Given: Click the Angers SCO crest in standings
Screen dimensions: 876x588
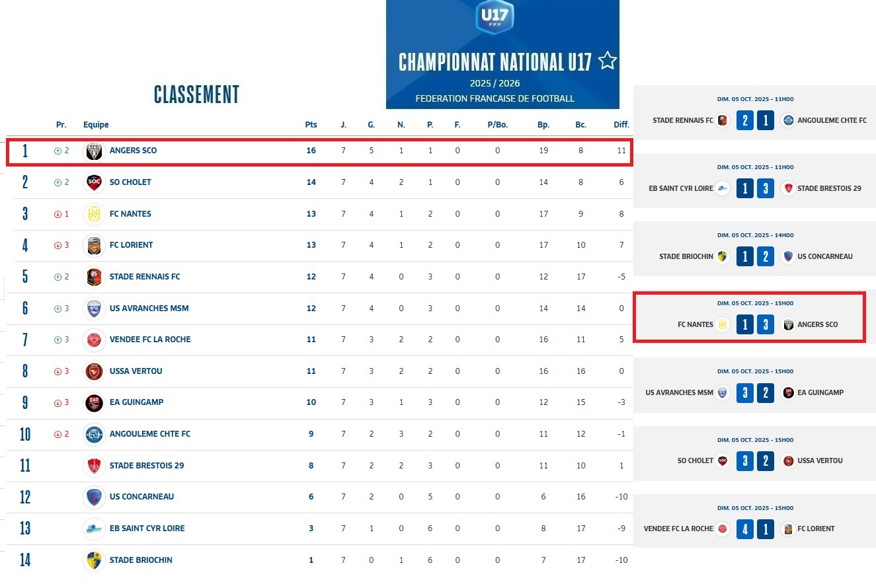Looking at the screenshot, I should (94, 151).
